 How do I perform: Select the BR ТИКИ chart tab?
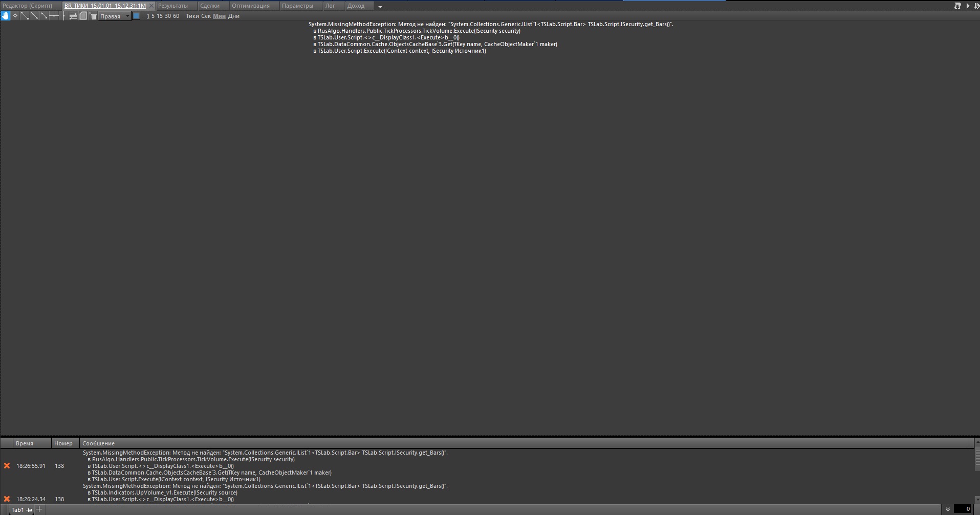pos(105,6)
